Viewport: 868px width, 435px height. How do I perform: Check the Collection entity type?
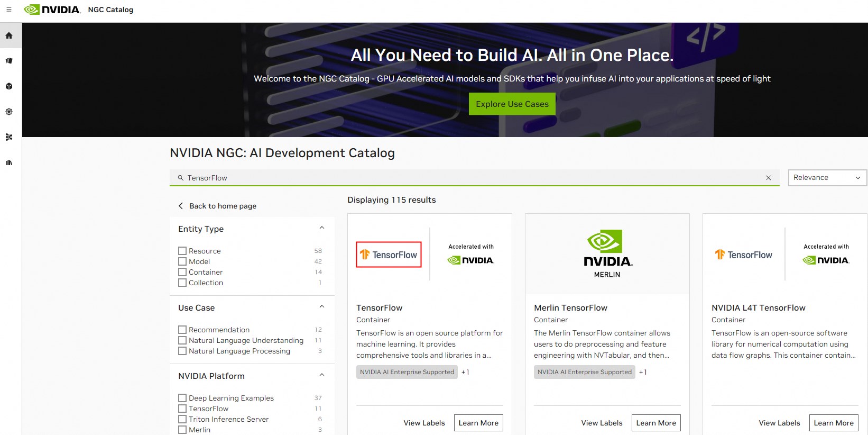[182, 283]
